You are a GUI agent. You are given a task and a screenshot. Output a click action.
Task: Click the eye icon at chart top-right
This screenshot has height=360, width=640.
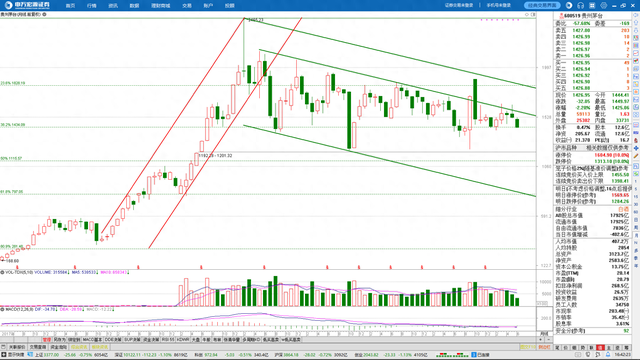click(527, 14)
